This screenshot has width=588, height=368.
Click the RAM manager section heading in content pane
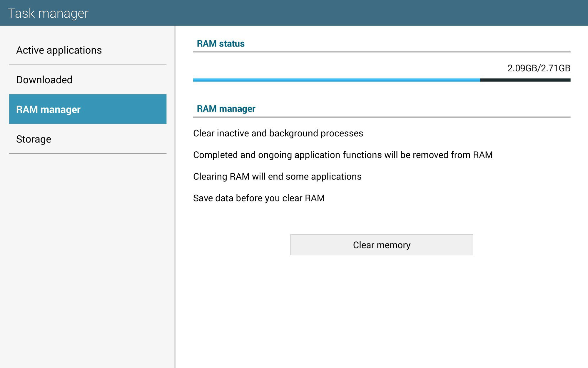click(226, 109)
